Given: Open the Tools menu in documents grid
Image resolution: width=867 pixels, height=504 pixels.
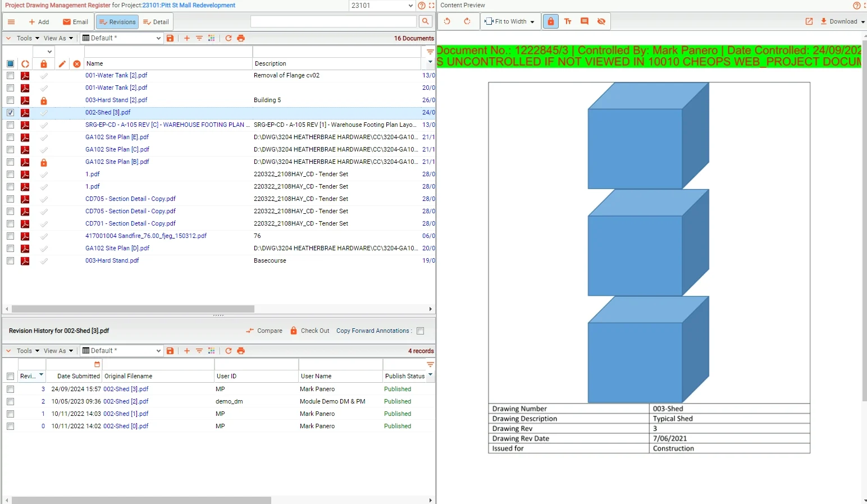Looking at the screenshot, I should tap(28, 38).
